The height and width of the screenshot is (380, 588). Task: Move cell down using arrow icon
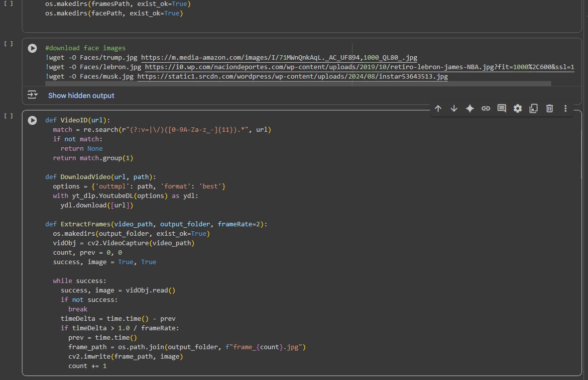click(x=454, y=108)
